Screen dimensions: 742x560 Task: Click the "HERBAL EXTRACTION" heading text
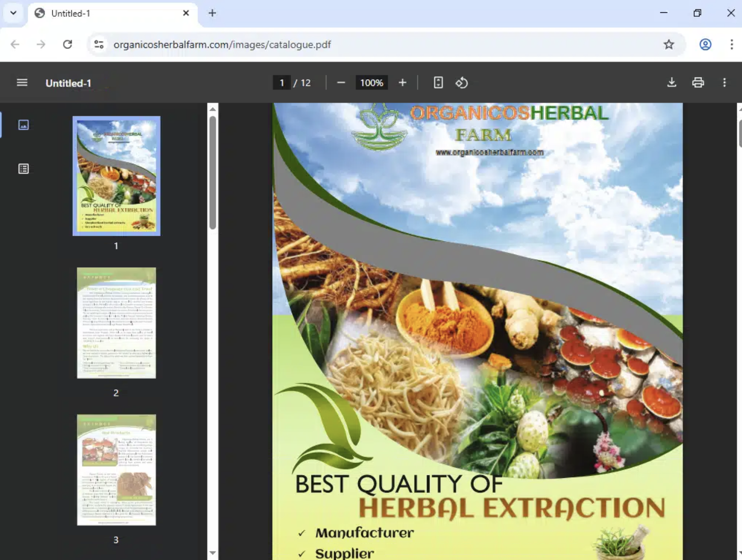511,508
